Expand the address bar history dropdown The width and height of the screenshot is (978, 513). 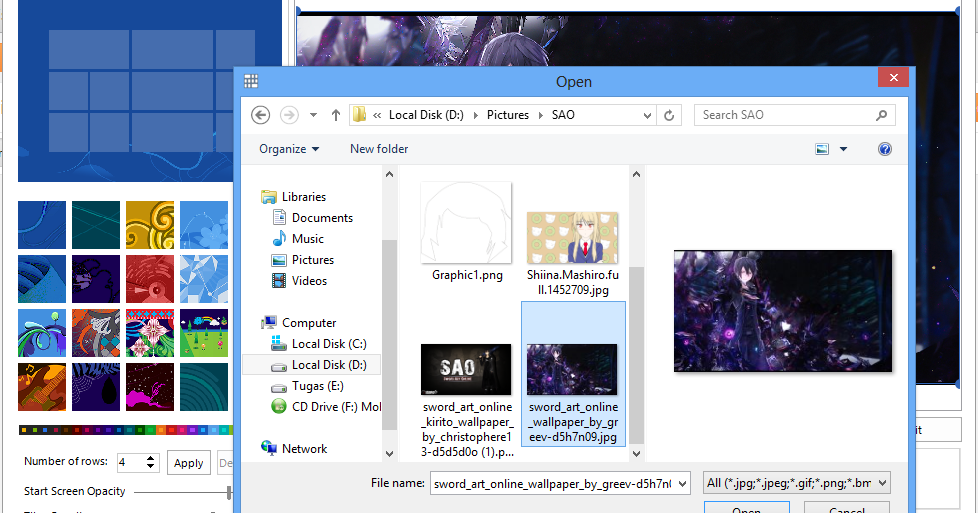point(647,115)
